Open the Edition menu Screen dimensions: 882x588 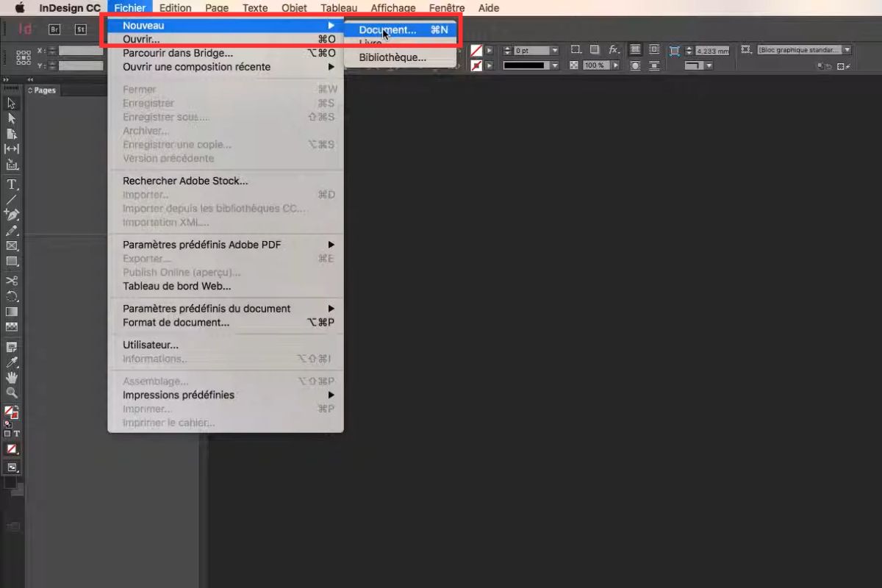(176, 8)
